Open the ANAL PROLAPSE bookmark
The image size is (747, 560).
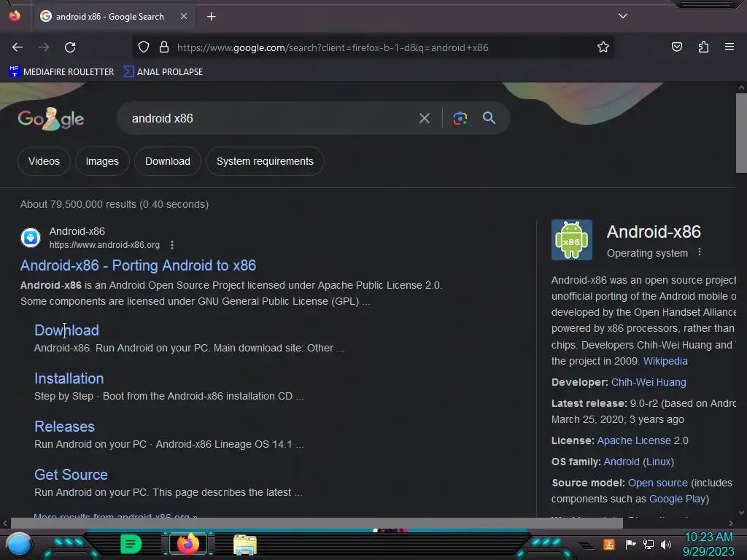coord(163,72)
